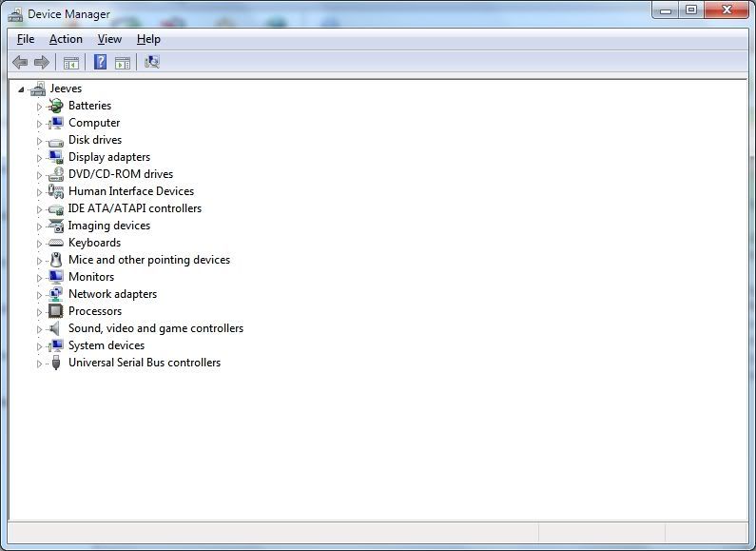Click the Computer category icon
Image resolution: width=756 pixels, height=551 pixels.
[56, 123]
